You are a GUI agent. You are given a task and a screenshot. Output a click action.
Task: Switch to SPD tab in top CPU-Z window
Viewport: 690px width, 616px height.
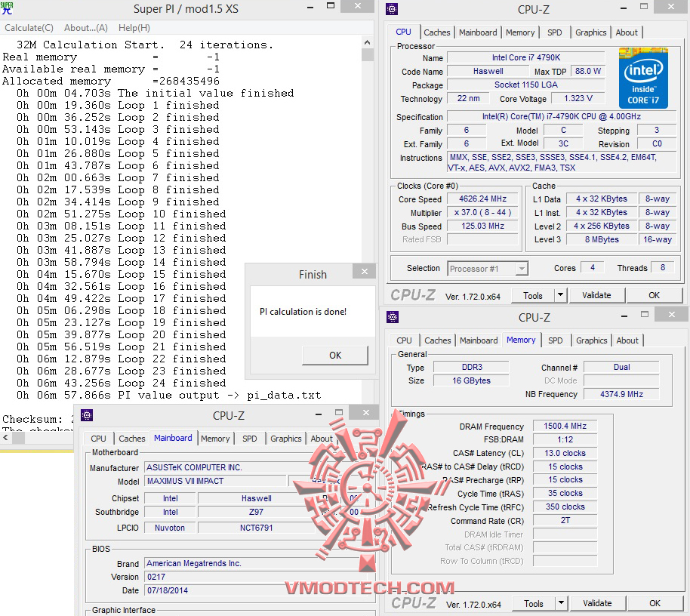pos(554,32)
